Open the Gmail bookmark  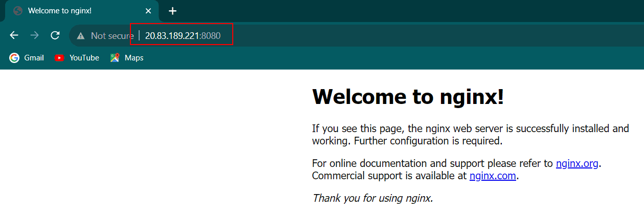(x=27, y=58)
